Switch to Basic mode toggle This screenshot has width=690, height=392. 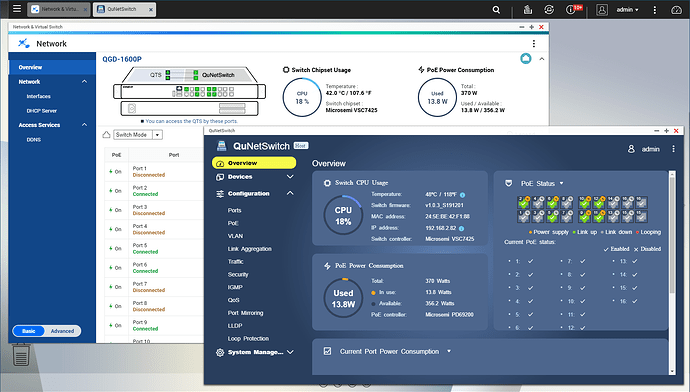pyautogui.click(x=29, y=331)
